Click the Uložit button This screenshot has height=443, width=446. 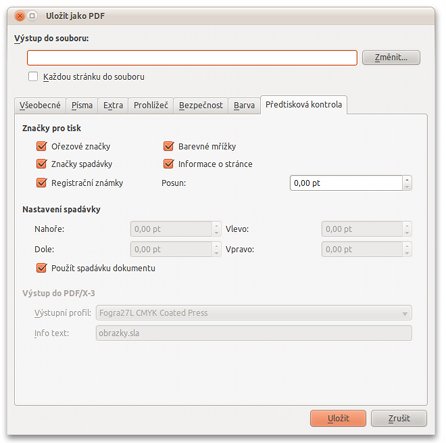[x=338, y=418]
